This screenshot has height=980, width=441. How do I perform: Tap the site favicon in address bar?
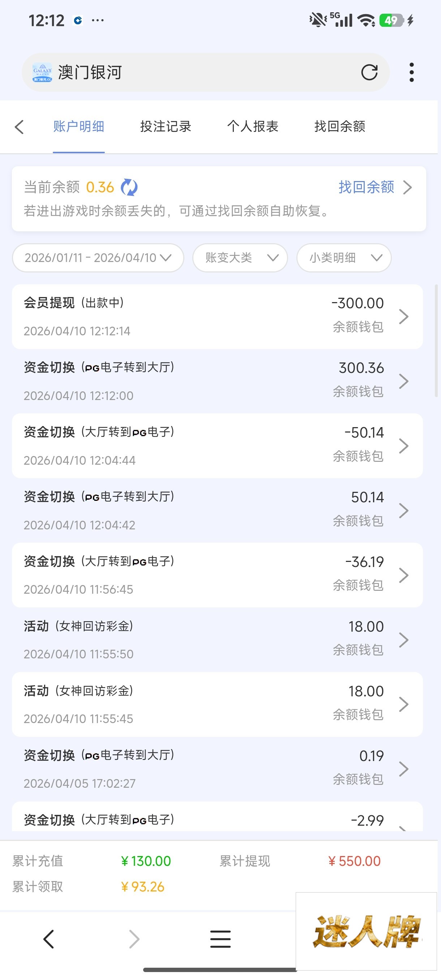click(42, 72)
